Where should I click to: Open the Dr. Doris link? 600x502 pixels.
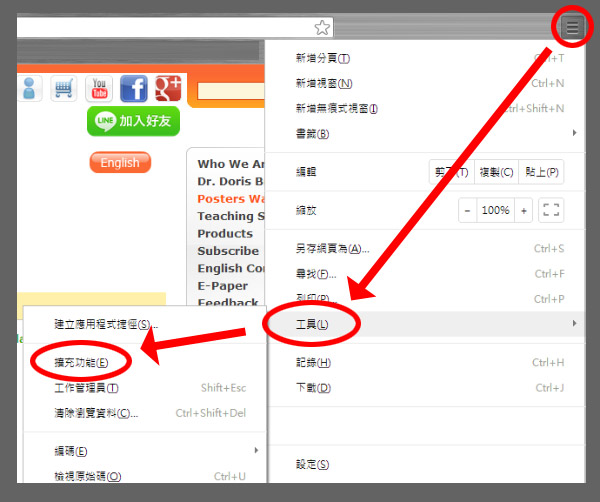pyautogui.click(x=231, y=181)
